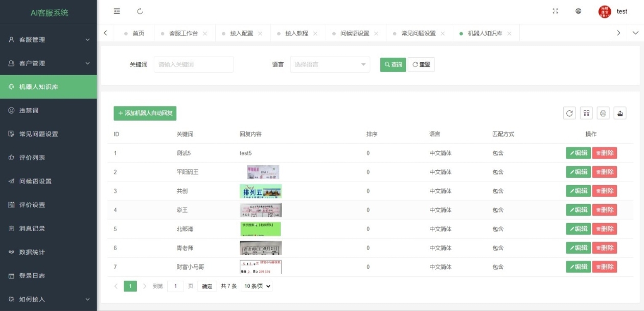Open the 彩王 reply image thumbnail
This screenshot has height=311, width=644.
(x=261, y=210)
